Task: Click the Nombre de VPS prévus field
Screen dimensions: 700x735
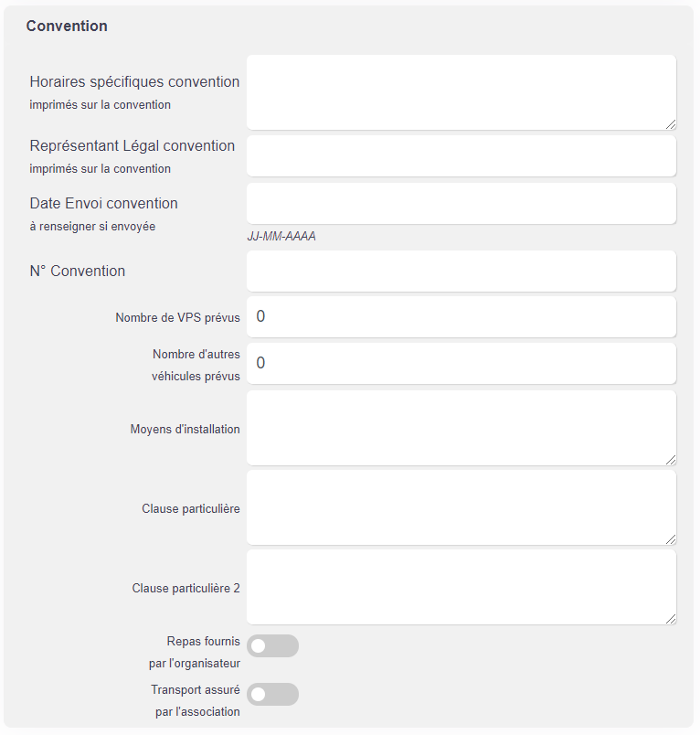Action: point(461,316)
